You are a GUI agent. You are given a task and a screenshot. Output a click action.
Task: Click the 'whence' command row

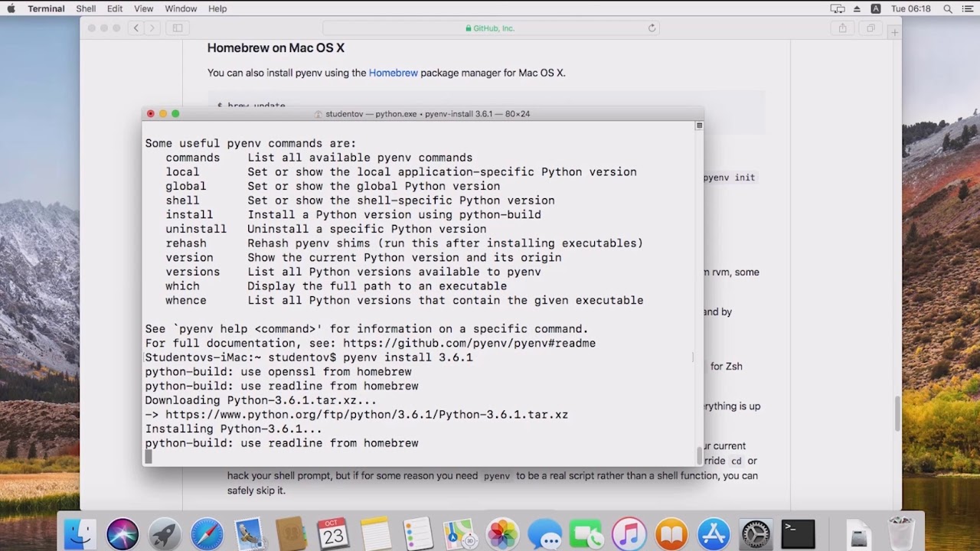[404, 301]
